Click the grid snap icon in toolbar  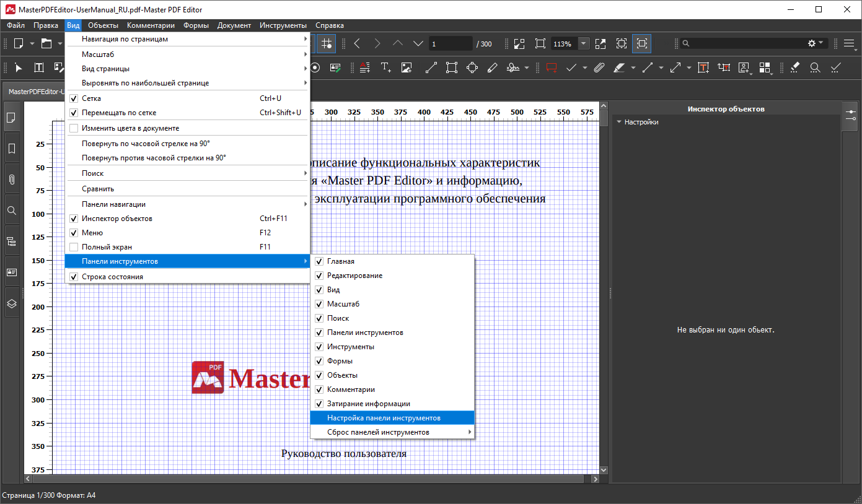point(327,44)
